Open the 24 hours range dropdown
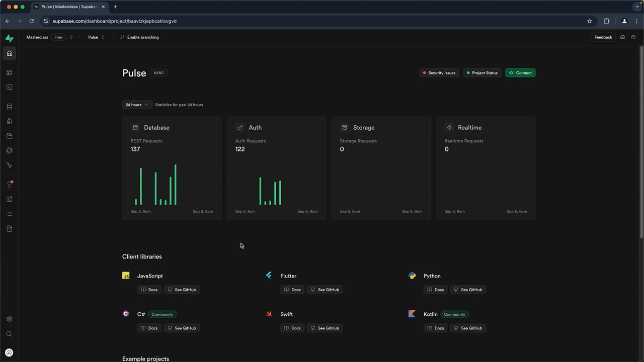644x362 pixels. pos(137,105)
